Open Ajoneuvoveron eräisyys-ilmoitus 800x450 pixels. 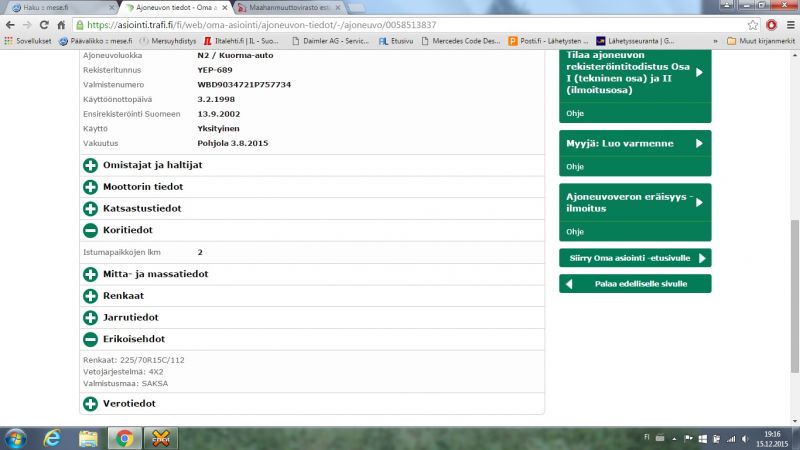635,203
